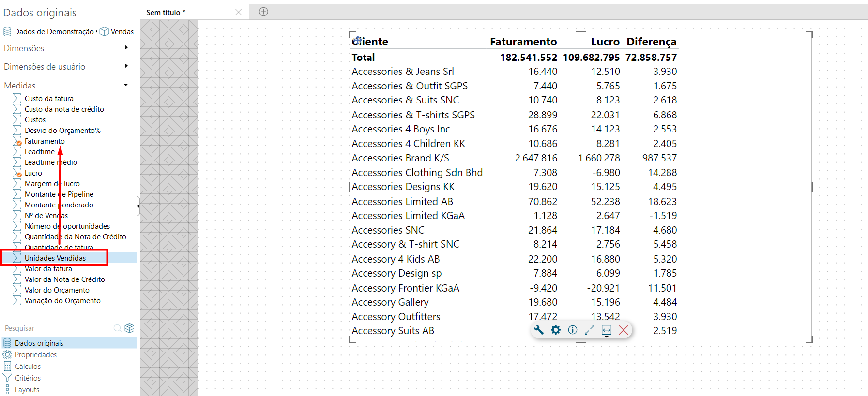Click the Faturamento column header
Image resolution: width=868 pixels, height=396 pixels.
coord(523,42)
